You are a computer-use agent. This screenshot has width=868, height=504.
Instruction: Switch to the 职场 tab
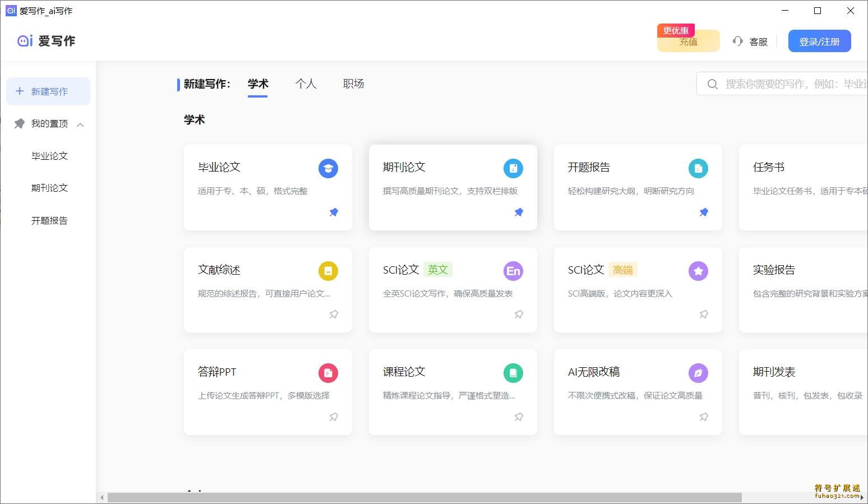pyautogui.click(x=353, y=84)
